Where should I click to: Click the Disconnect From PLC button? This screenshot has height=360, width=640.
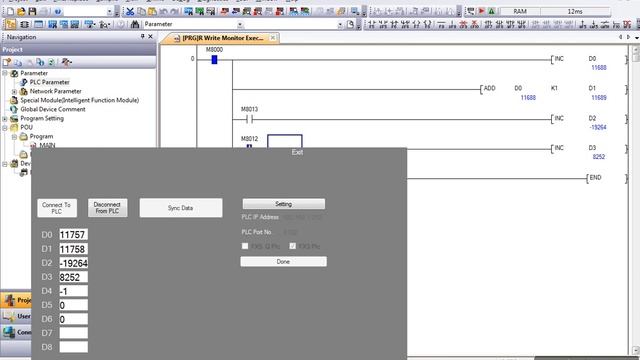[107, 208]
